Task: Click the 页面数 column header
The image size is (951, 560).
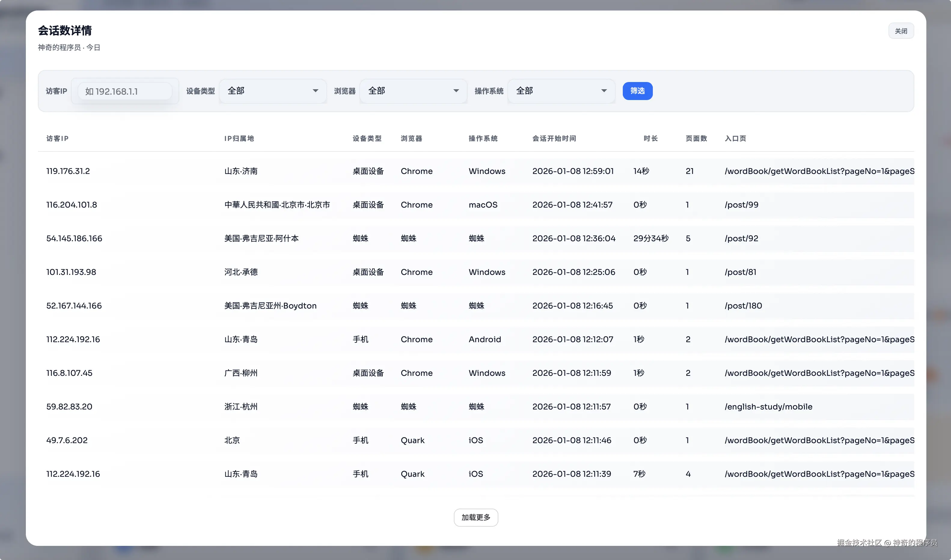Action: click(696, 138)
